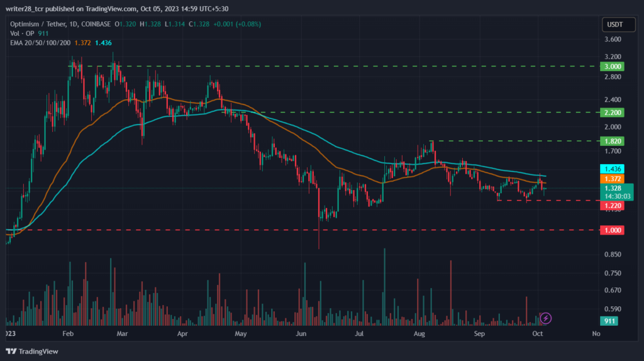The width and height of the screenshot is (644, 361).
Task: Click the green 1.820 resistance label
Action: coord(612,142)
